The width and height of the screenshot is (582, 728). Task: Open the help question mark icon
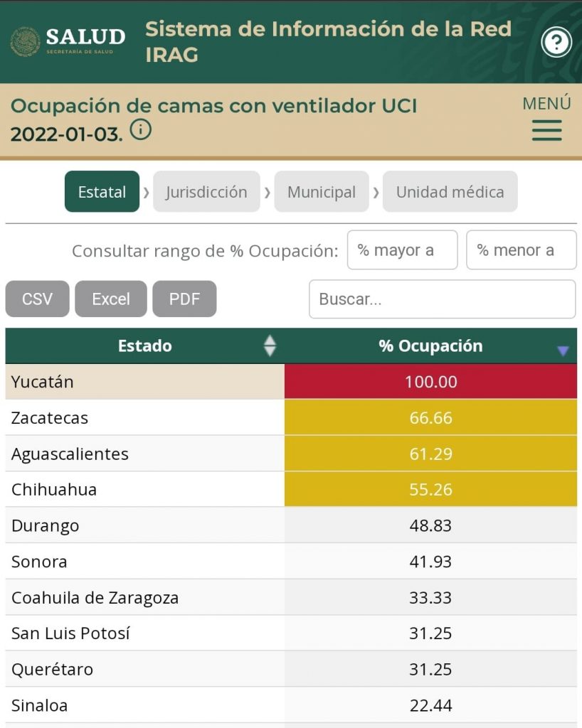pyautogui.click(x=557, y=42)
